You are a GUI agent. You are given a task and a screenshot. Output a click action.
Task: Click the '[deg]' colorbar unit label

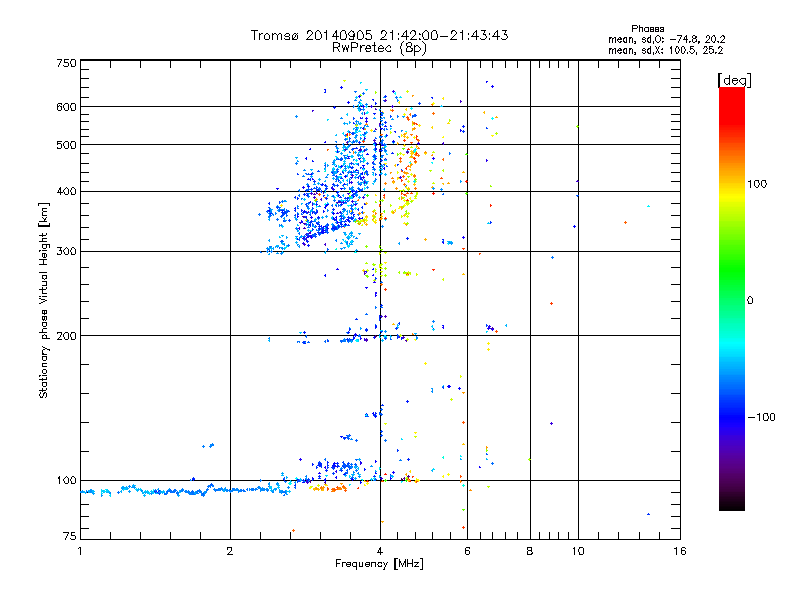[734, 80]
